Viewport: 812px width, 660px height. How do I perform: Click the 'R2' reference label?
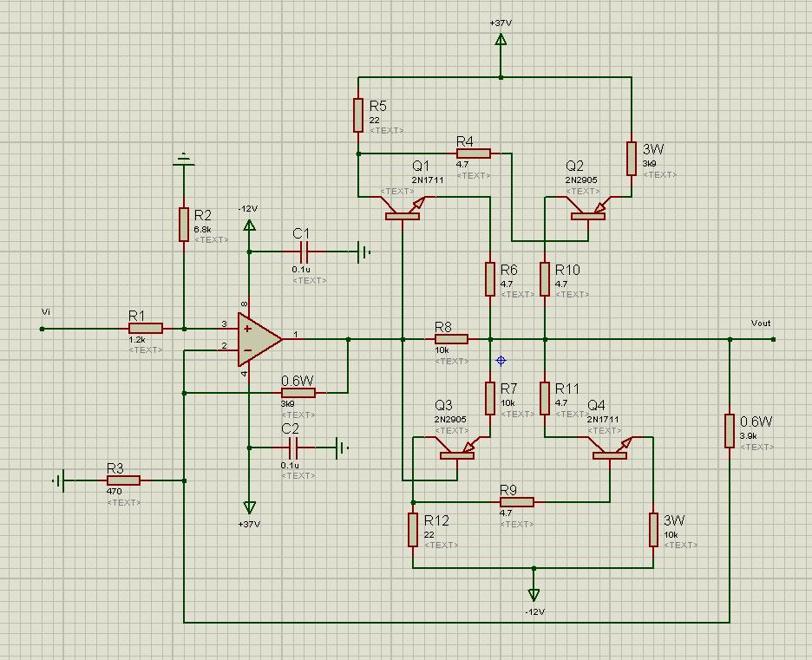click(x=202, y=215)
